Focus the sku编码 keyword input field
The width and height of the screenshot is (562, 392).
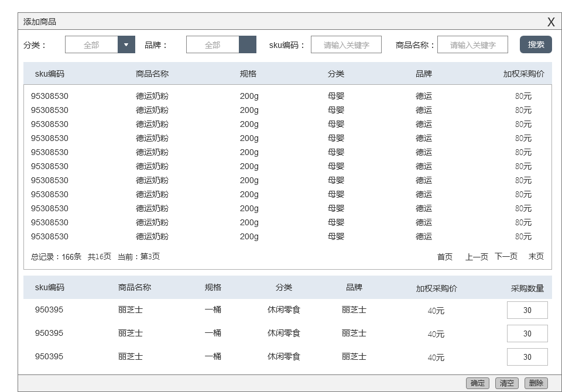click(x=346, y=45)
